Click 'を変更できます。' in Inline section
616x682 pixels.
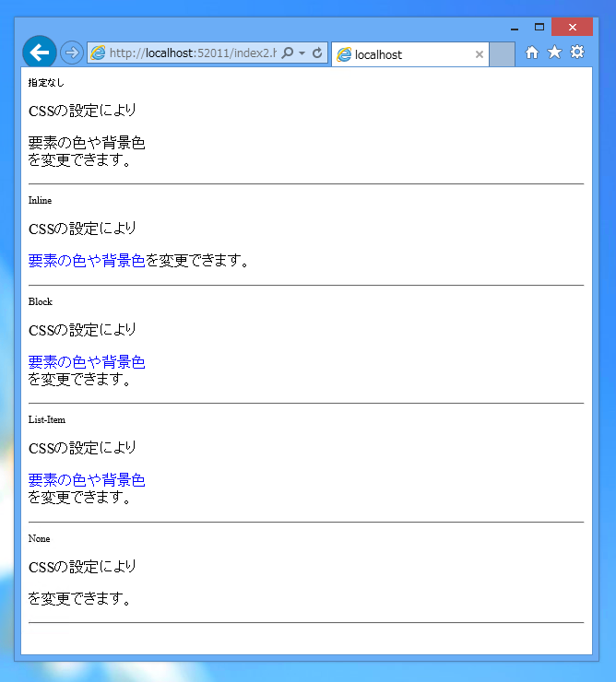click(x=196, y=261)
